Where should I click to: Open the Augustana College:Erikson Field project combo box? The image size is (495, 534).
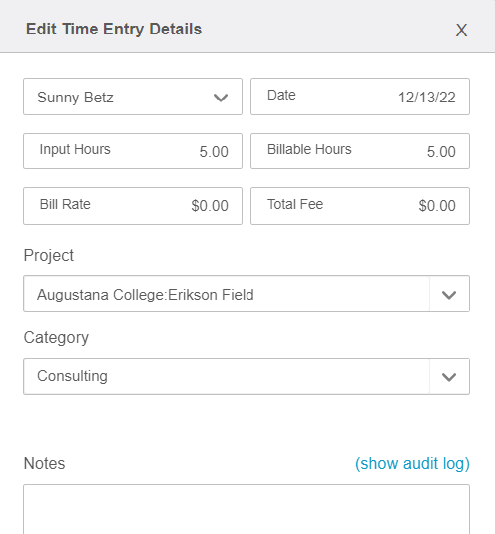[246, 294]
